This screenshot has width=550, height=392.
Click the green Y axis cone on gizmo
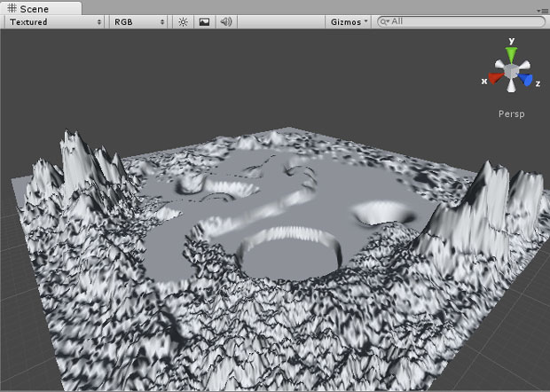click(510, 54)
